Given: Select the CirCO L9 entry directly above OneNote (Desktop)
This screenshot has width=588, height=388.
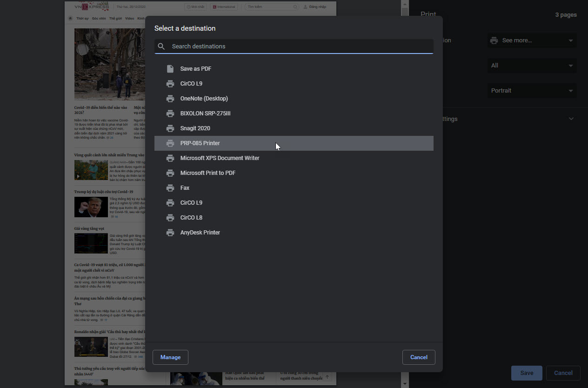Looking at the screenshot, I should (294, 84).
